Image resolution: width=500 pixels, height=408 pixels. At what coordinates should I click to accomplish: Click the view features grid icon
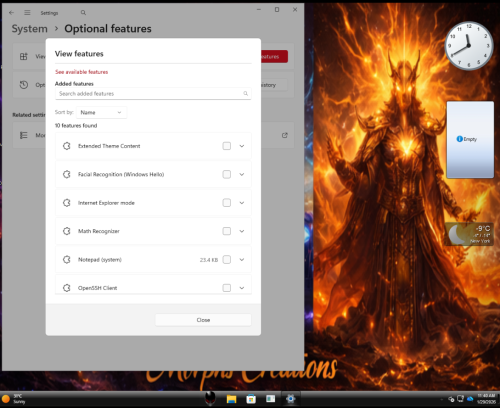coord(24,56)
